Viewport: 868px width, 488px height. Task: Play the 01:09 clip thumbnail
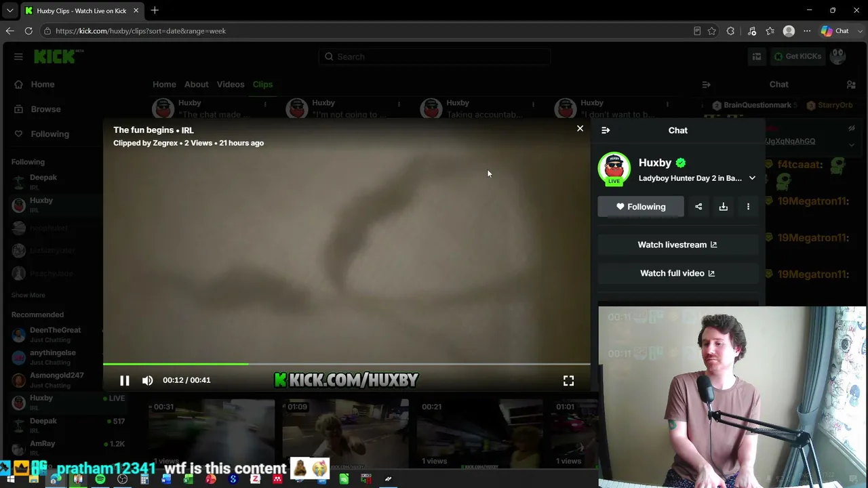point(345,432)
